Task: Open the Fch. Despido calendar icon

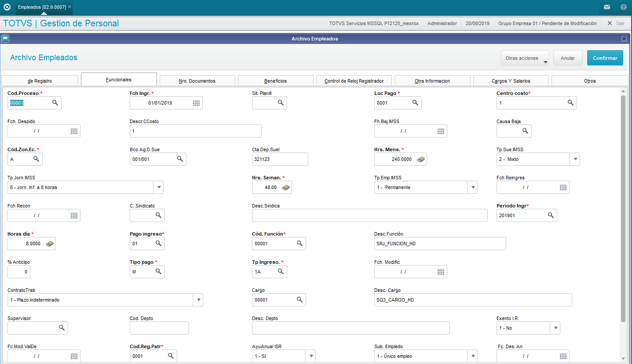Action: (x=74, y=131)
